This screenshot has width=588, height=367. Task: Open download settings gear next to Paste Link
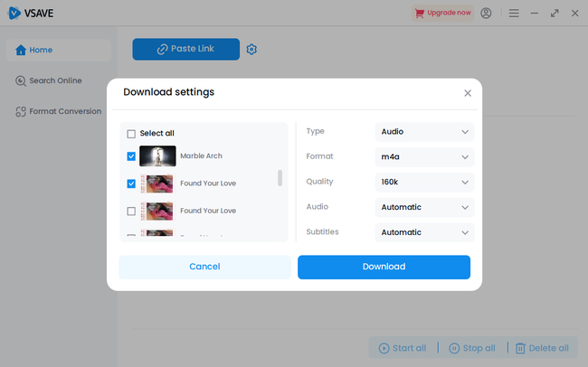tap(251, 49)
